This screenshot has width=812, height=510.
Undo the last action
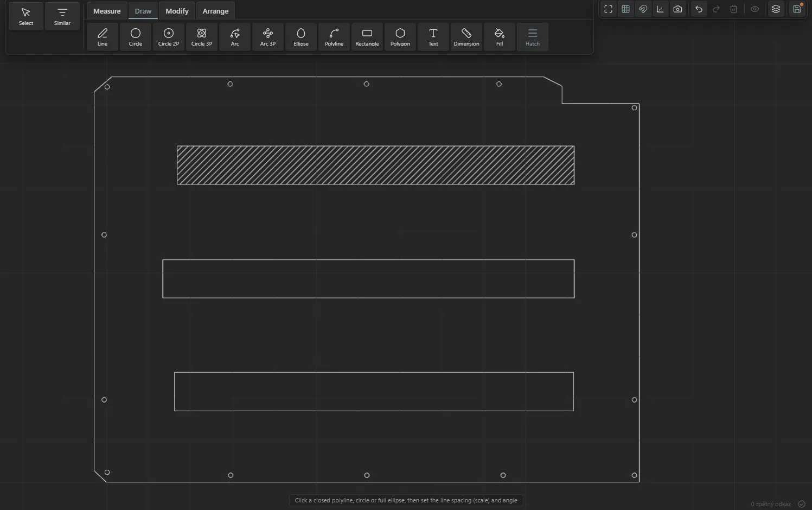coord(699,9)
